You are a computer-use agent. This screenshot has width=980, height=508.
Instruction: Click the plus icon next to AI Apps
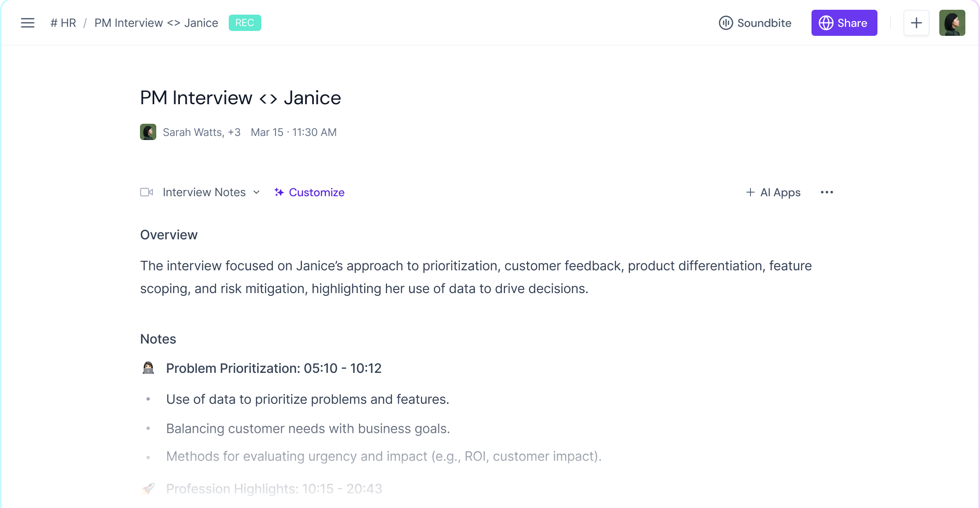pos(750,192)
